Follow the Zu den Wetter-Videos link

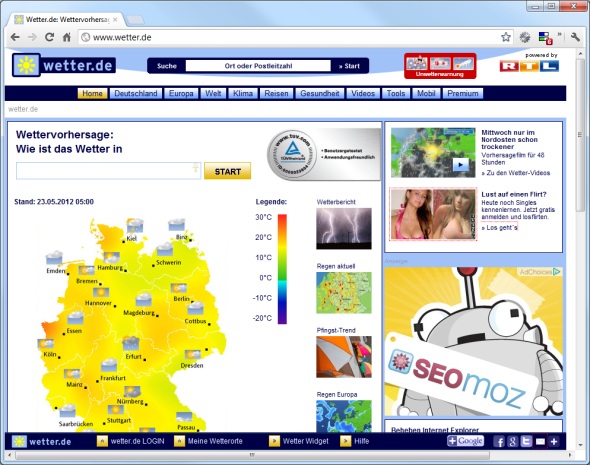tap(515, 173)
